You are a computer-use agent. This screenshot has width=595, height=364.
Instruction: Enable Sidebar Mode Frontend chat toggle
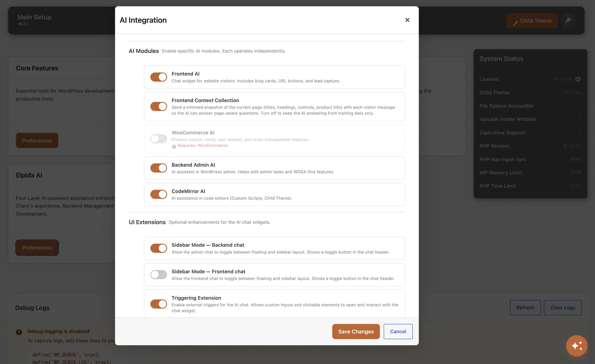click(x=159, y=274)
